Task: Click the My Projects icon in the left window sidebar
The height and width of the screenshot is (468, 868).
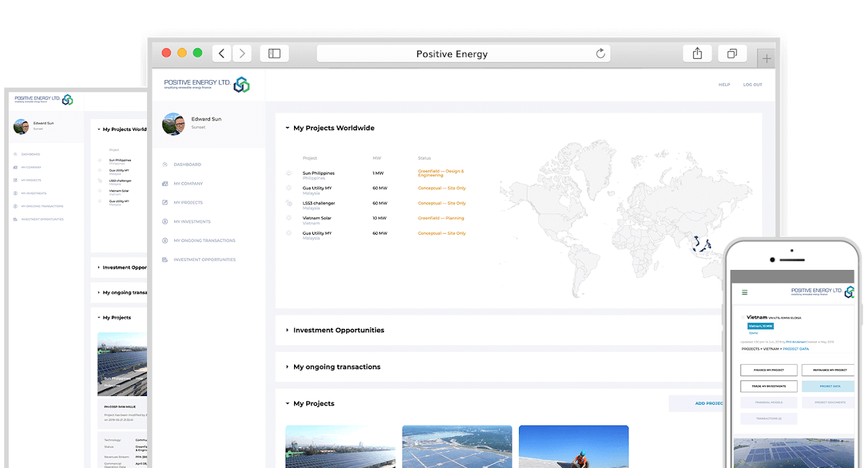Action: coord(15,180)
